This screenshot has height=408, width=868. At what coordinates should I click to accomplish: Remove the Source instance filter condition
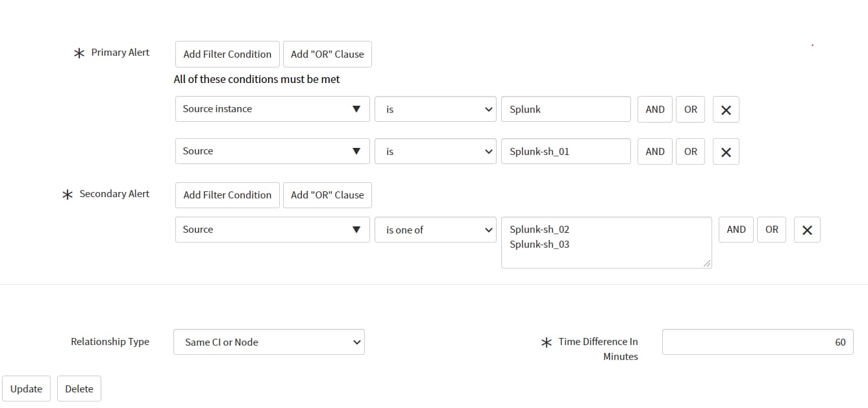pos(725,109)
